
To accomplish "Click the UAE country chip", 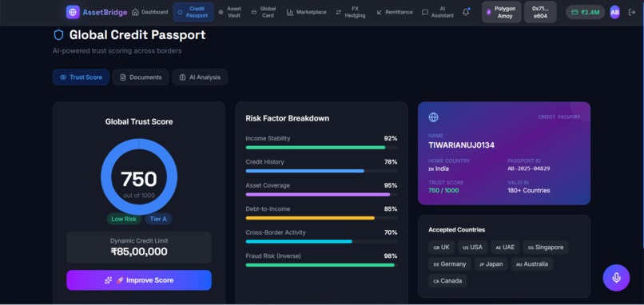I will pyautogui.click(x=505, y=248).
